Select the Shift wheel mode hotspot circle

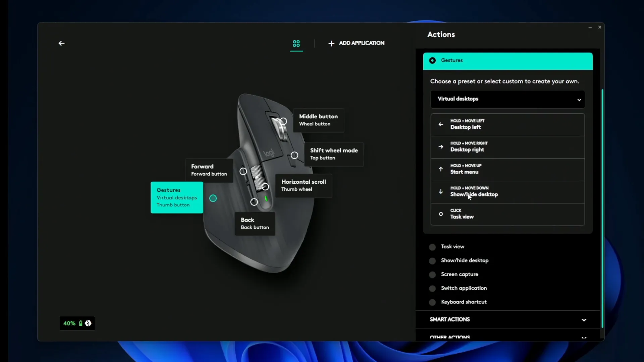294,156
